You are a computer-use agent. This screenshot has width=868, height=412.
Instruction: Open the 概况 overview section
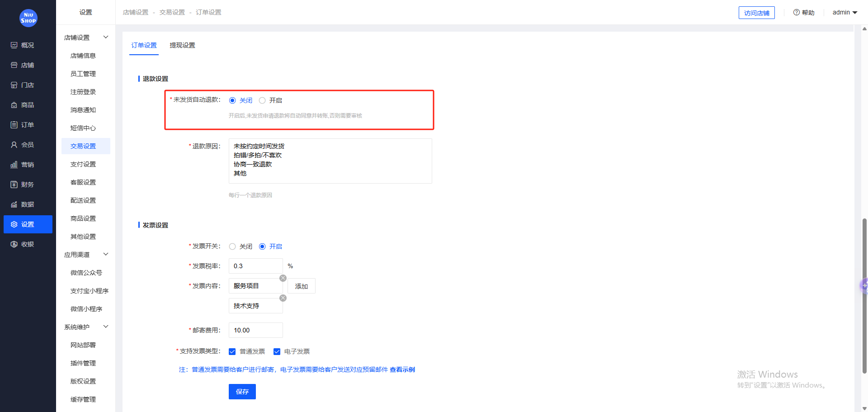tap(28, 45)
